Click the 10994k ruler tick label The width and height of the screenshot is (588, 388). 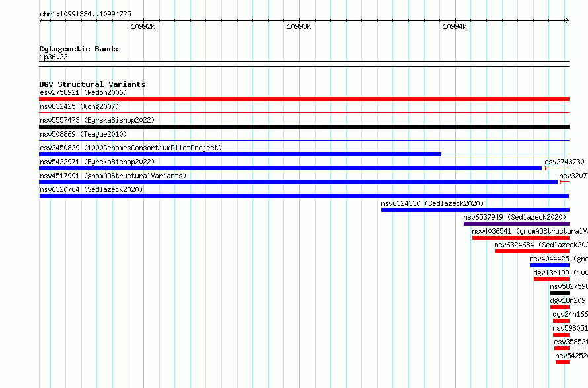coord(455,26)
